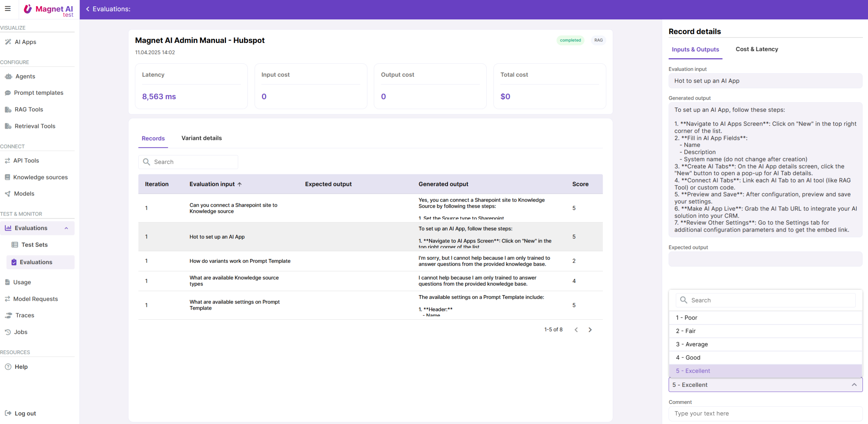Click the Log out icon
This screenshot has width=868, height=424.
tap(8, 413)
